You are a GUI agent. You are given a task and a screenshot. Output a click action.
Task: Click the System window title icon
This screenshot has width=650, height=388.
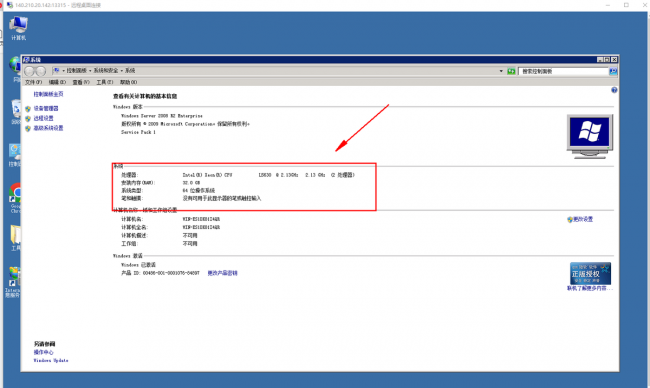tap(27, 60)
